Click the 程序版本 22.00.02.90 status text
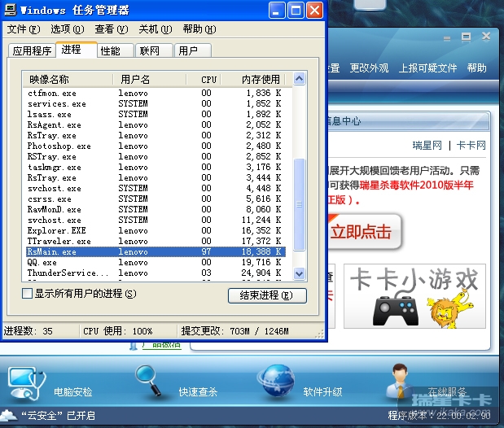The height and width of the screenshot is (428, 504). click(x=439, y=416)
